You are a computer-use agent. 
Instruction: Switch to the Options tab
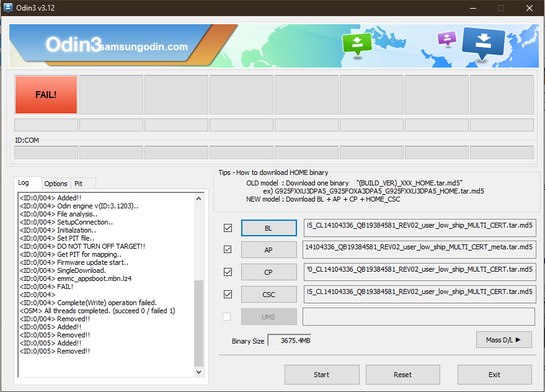pos(56,183)
